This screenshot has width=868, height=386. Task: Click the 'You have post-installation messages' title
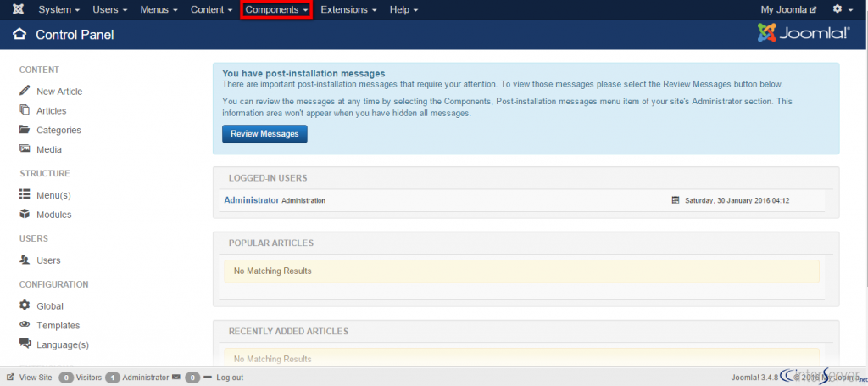303,73
